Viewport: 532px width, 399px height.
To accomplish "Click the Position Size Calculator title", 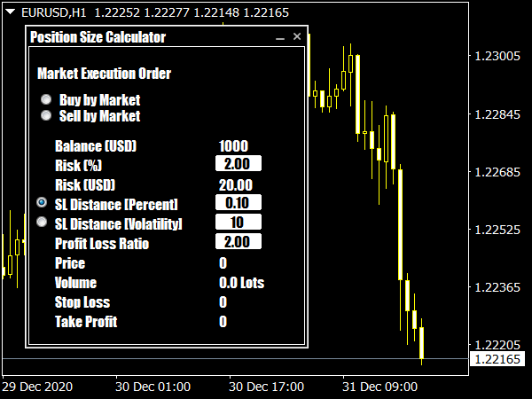I will pyautogui.click(x=98, y=37).
